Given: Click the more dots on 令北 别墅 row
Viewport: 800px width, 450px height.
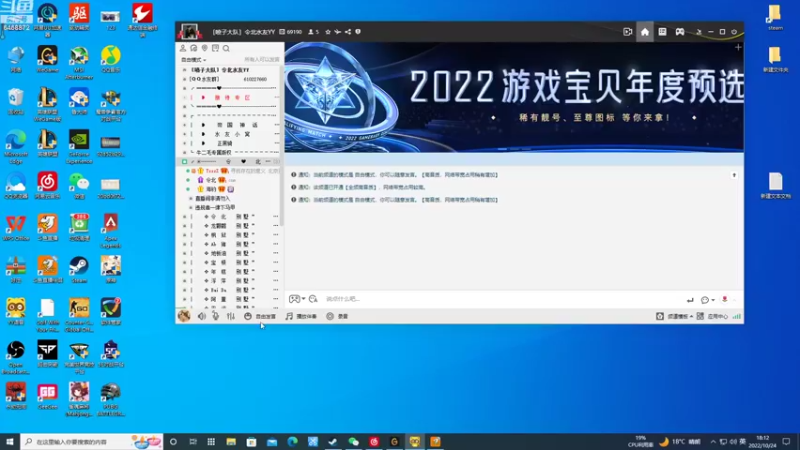Looking at the screenshot, I should click(276, 216).
